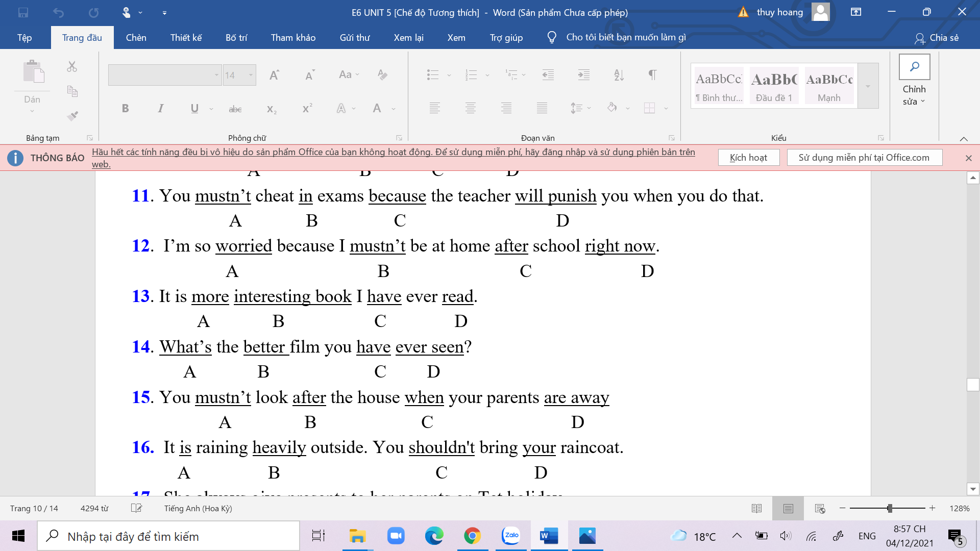The image size is (980, 551).
Task: Open bullet list dropdown arrow
Action: (449, 75)
